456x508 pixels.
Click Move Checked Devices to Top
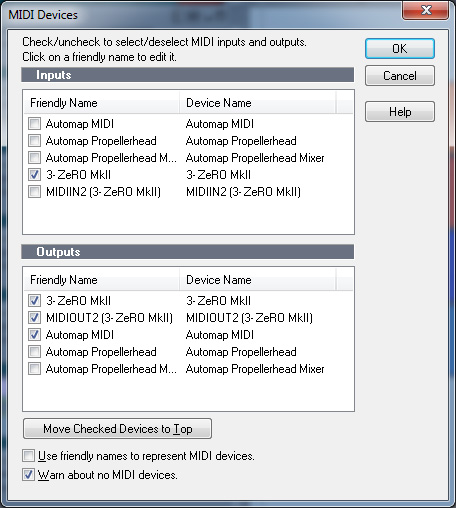click(x=117, y=429)
